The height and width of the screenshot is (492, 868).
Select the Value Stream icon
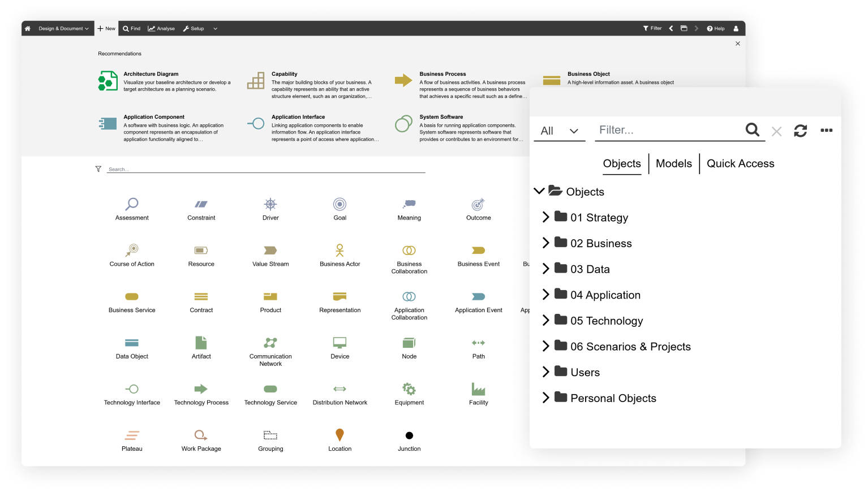click(x=270, y=251)
